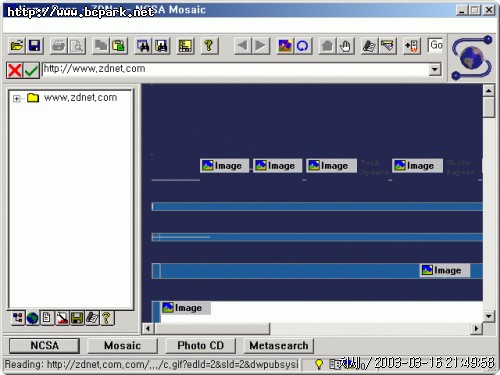Image resolution: width=500 pixels, height=375 pixels.
Task: Click the load images picture icon
Action: (285, 46)
